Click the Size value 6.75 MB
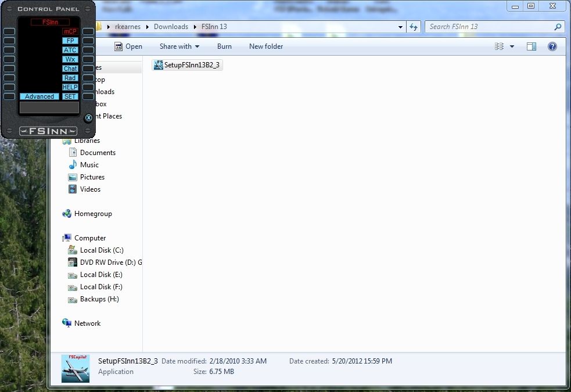The height and width of the screenshot is (392, 571). tap(221, 372)
